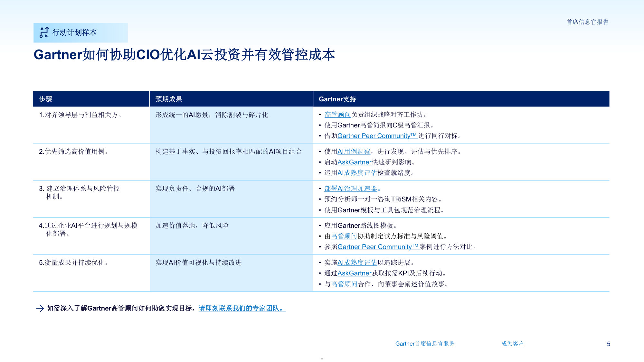Select the 预期成果 column header

(x=231, y=99)
